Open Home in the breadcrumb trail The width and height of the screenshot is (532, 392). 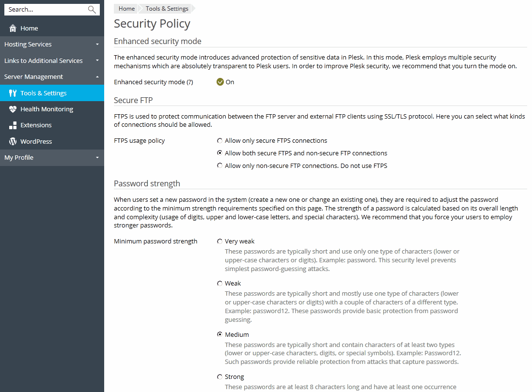(126, 9)
